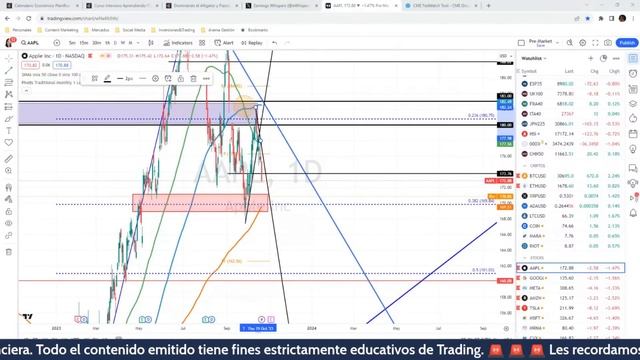The width and height of the screenshot is (640, 360).
Task: Click the blue Publish button
Action: 627,43
